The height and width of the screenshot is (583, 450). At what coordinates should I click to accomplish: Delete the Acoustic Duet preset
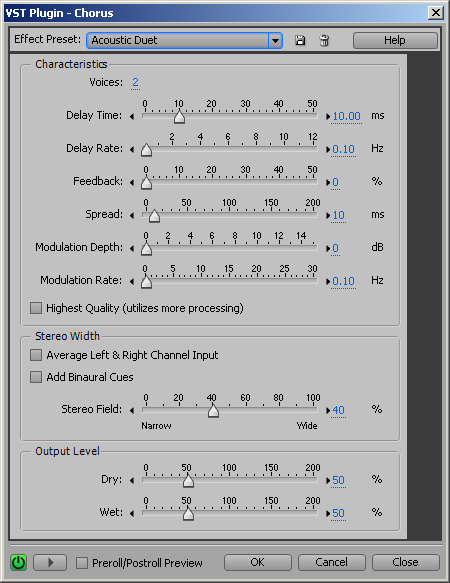coord(324,40)
